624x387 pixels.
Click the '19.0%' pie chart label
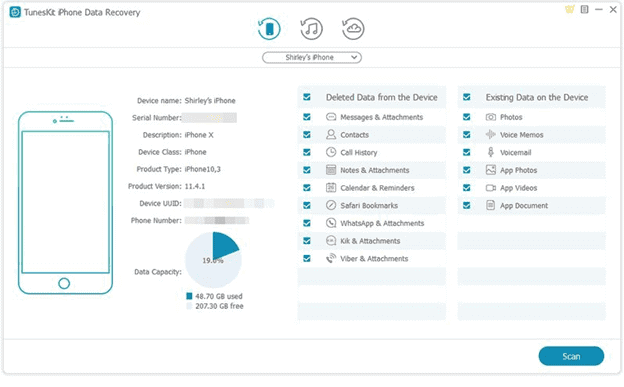pyautogui.click(x=213, y=261)
